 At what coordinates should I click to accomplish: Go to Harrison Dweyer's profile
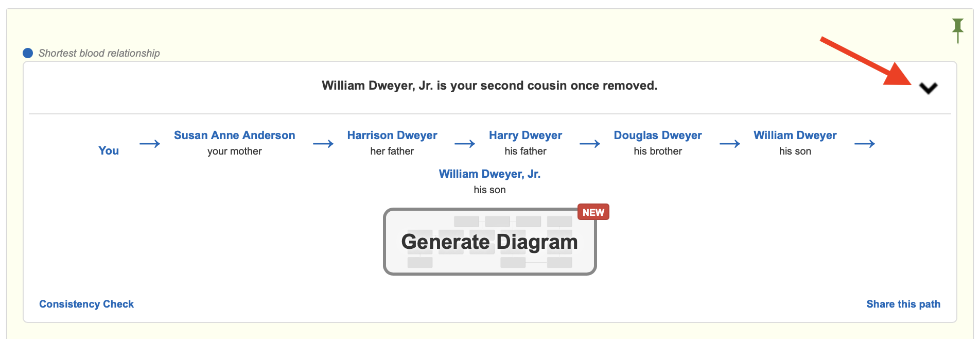[x=392, y=135]
